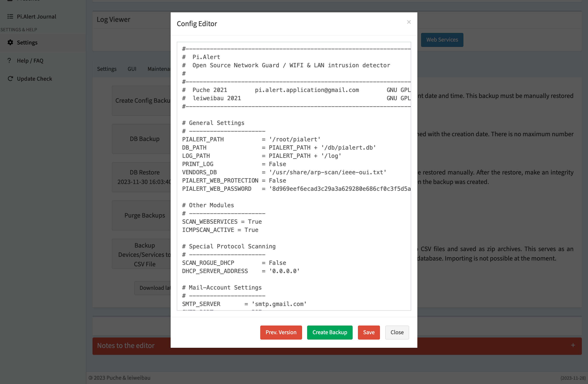Switch to the GUI tab

click(x=132, y=69)
